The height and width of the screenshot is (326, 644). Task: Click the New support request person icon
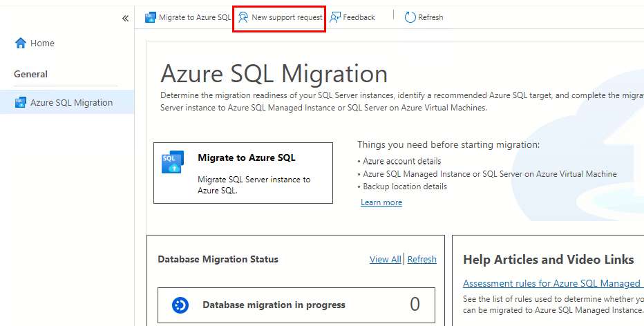243,17
